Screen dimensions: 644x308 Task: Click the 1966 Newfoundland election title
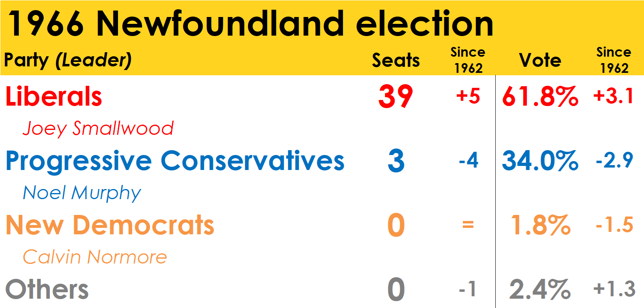250,23
